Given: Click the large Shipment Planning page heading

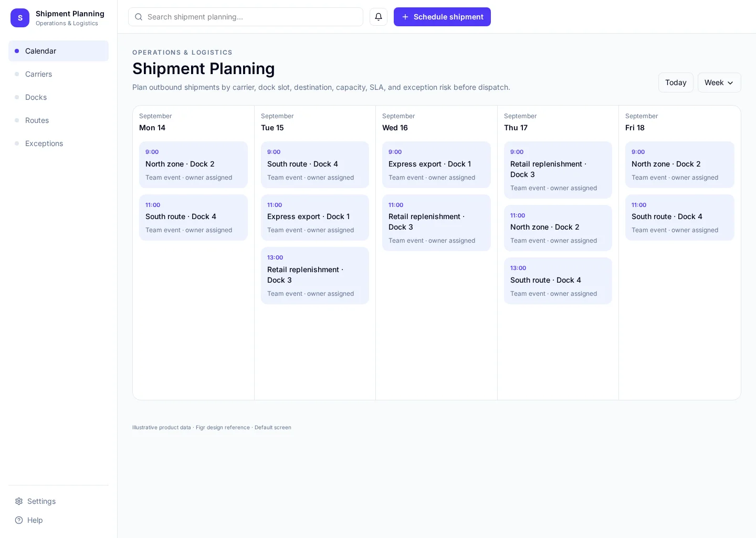Looking at the screenshot, I should point(204,69).
